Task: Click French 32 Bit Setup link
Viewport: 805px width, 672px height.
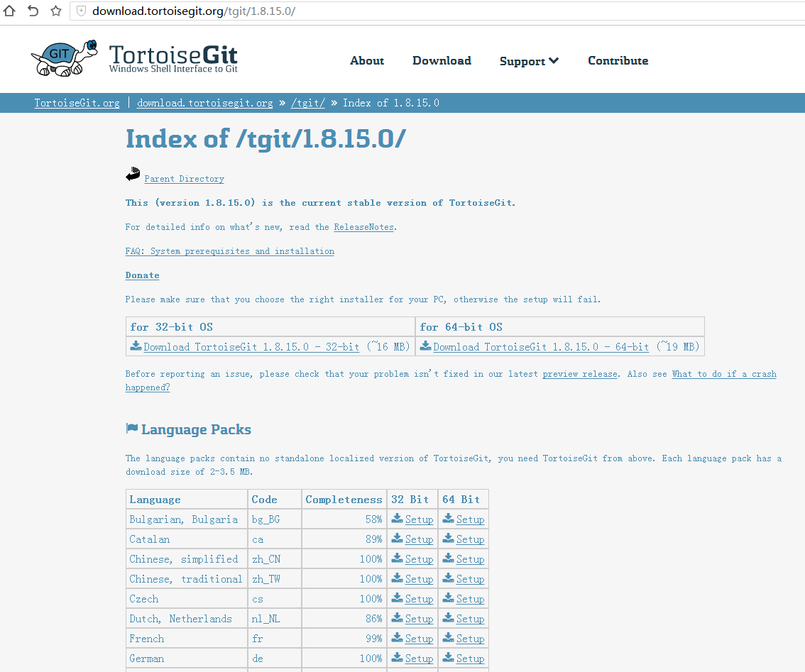Action: [x=419, y=639]
